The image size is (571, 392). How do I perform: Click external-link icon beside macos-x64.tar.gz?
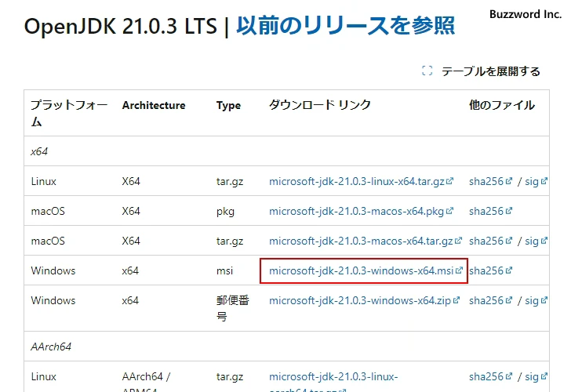458,240
